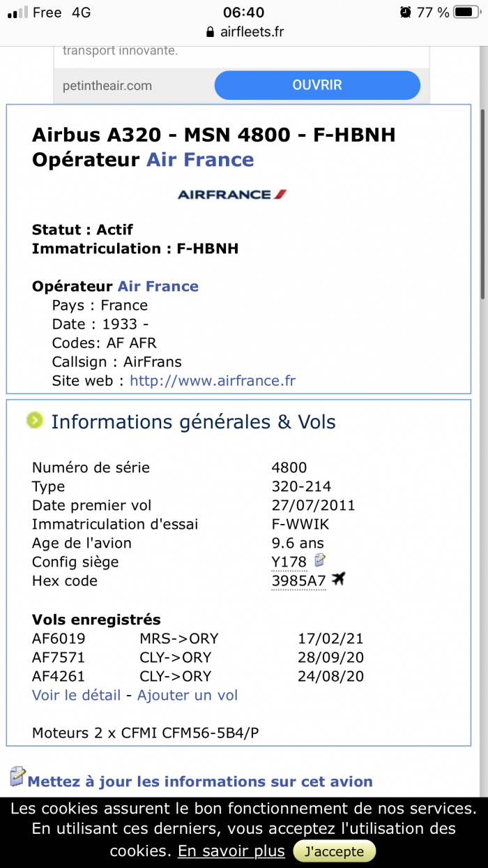Viewport: 488px width, 868px height.
Task: Click the airplane icon next to 3985A7
Action: [x=338, y=579]
